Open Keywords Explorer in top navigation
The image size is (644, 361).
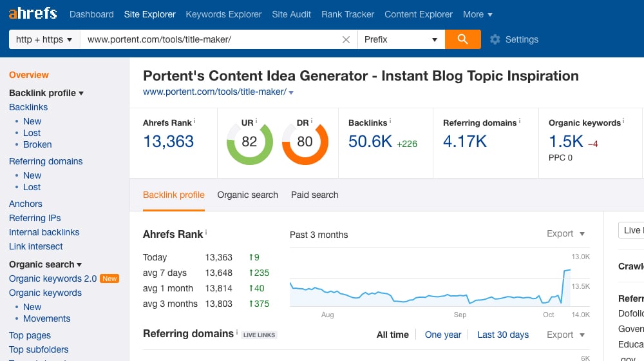223,14
